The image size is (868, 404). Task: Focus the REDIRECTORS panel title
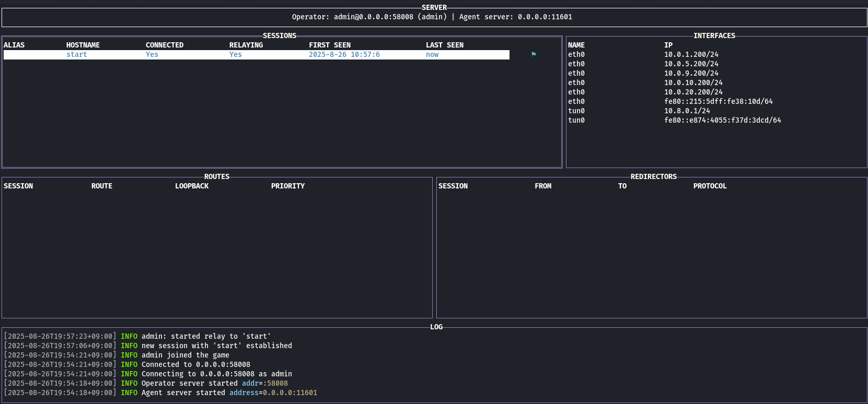click(x=654, y=177)
